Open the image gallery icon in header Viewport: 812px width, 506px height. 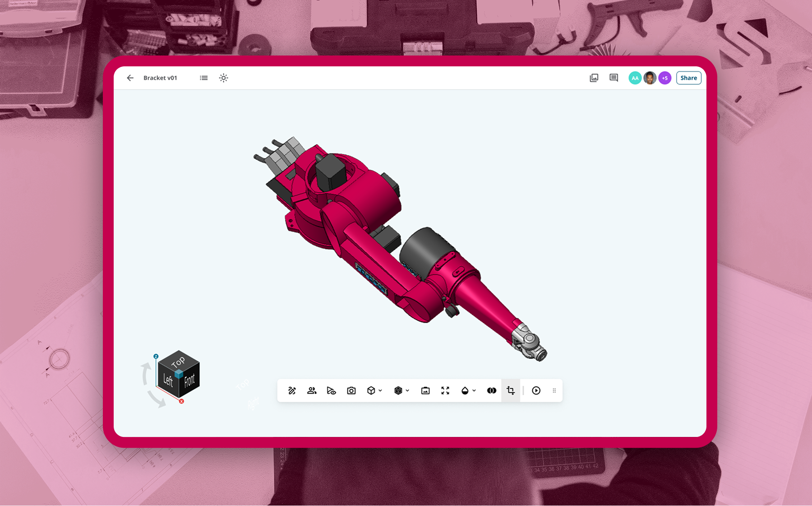point(594,78)
